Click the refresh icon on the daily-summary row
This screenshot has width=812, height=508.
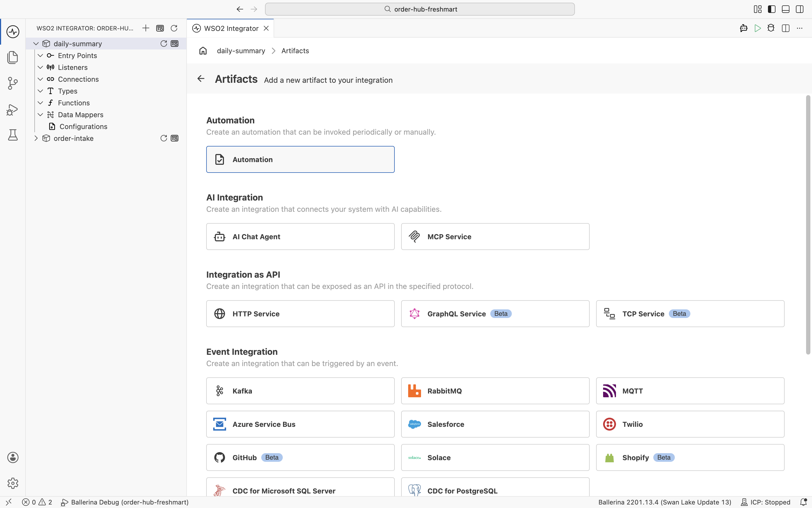pos(164,44)
